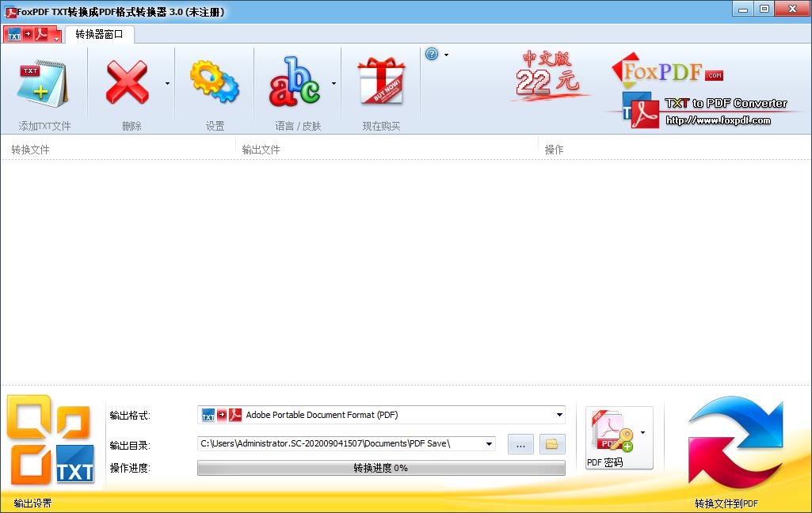The height and width of the screenshot is (513, 812).
Task: Click the blue help question mark icon
Action: click(432, 54)
